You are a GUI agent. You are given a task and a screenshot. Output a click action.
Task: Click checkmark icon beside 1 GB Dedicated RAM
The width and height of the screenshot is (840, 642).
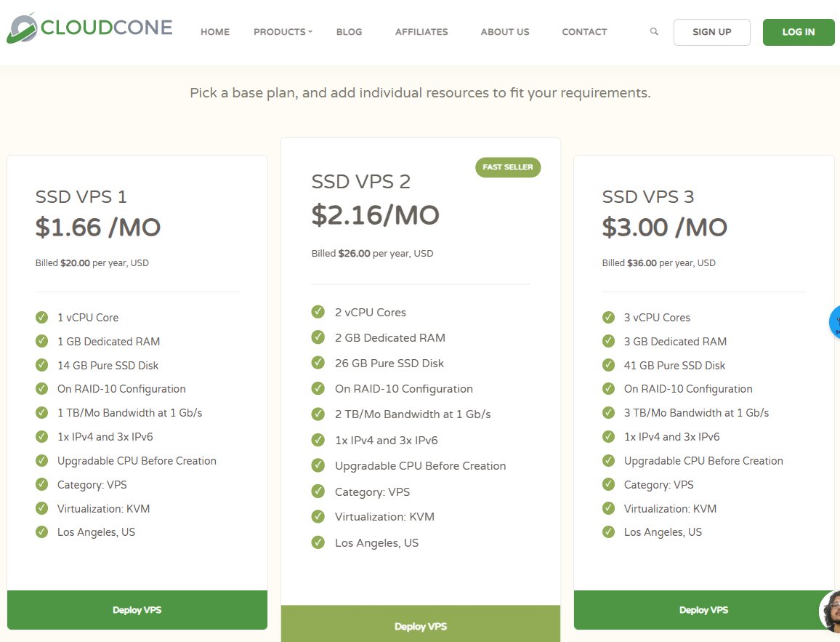[x=42, y=341]
